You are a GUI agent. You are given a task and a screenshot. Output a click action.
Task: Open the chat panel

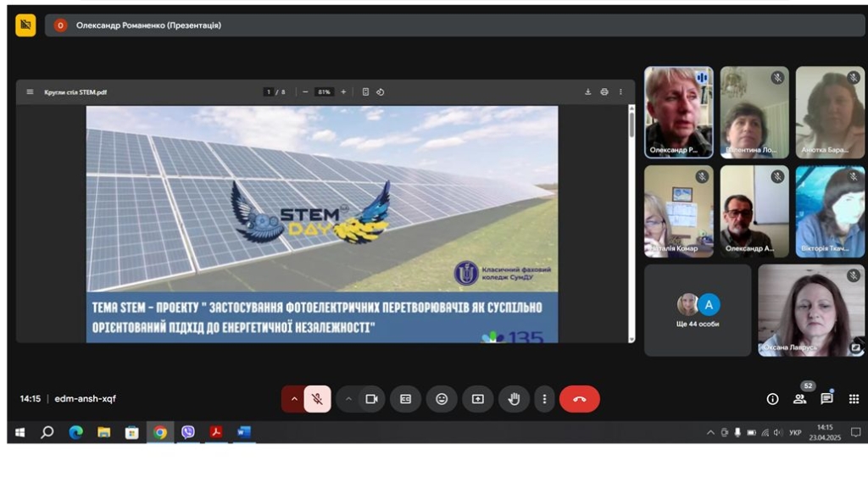pyautogui.click(x=826, y=399)
